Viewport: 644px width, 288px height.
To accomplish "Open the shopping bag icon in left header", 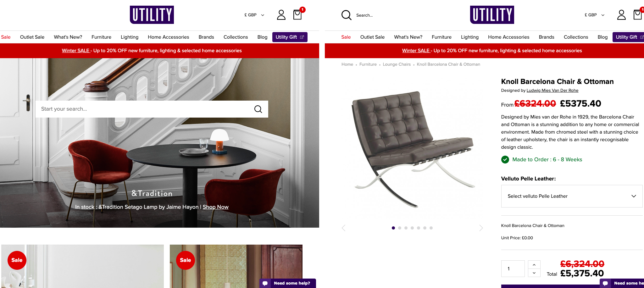I will pos(297,15).
